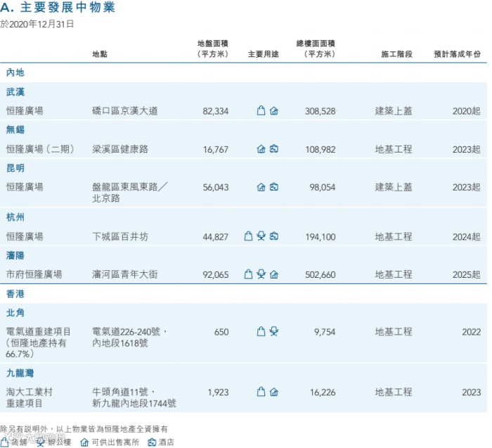This screenshot has height=448, width=492.
Task: Click the location 礄口區京漢大道
Action: [x=125, y=111]
